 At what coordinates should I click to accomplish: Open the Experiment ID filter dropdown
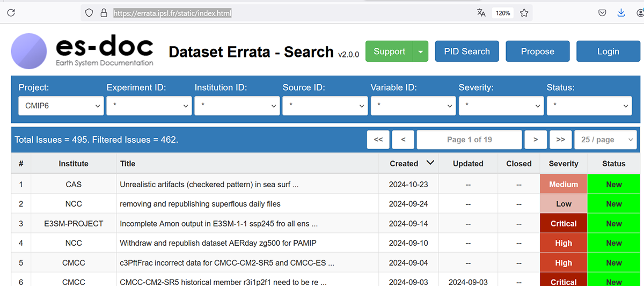(x=149, y=106)
